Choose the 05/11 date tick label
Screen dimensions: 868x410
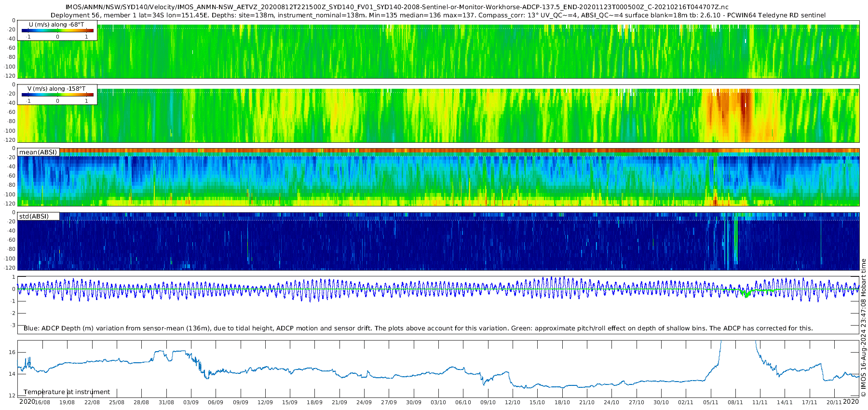(711, 402)
